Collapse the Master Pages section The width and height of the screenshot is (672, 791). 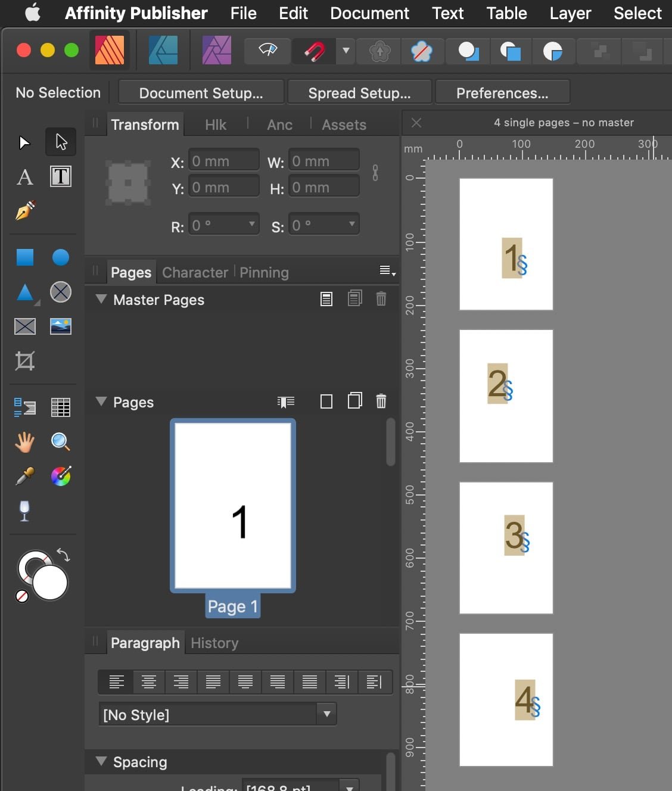pos(101,300)
